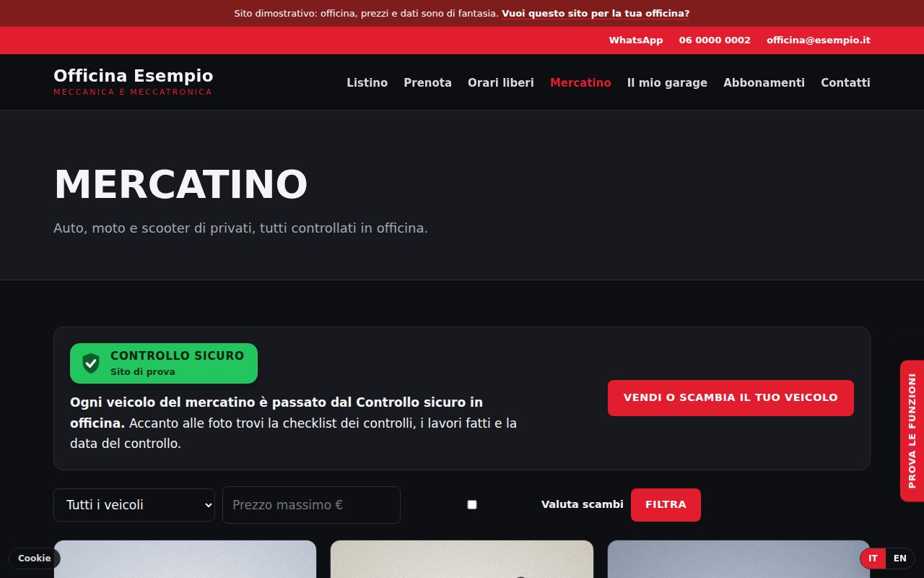Click the FILTRA button
Image resolution: width=924 pixels, height=578 pixels.
tap(666, 505)
